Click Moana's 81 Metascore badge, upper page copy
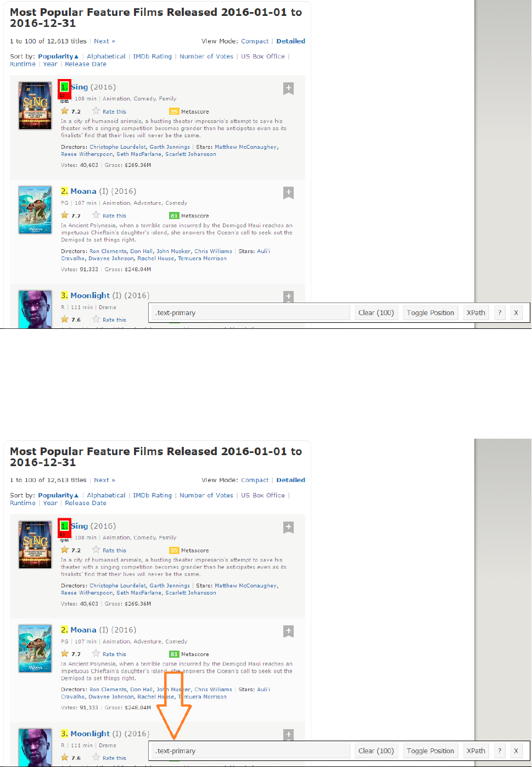 174,216
